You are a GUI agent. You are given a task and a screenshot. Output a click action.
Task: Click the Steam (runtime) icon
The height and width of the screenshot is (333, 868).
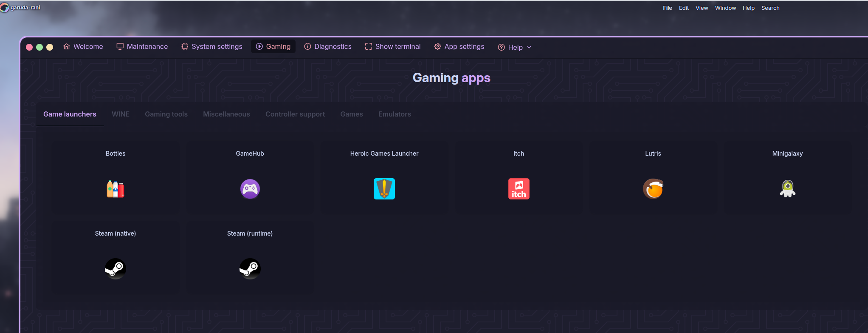(x=250, y=269)
